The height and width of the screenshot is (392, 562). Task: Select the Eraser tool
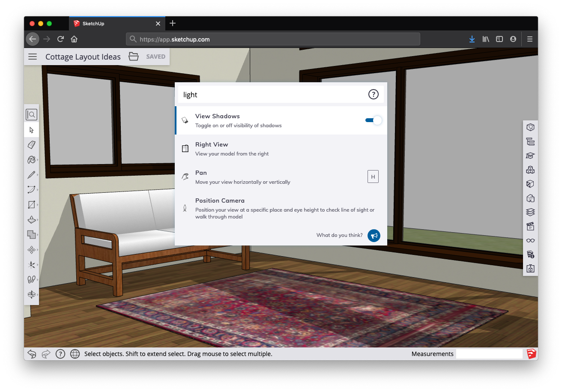tap(31, 145)
